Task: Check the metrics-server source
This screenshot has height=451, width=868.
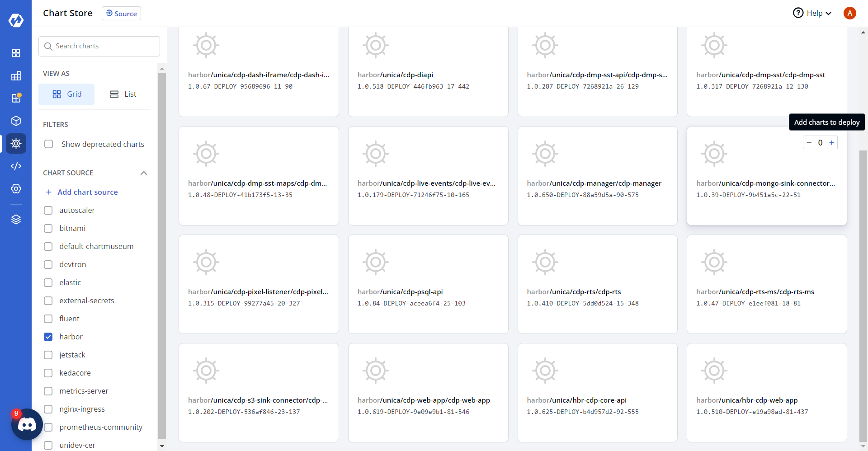Action: point(48,391)
